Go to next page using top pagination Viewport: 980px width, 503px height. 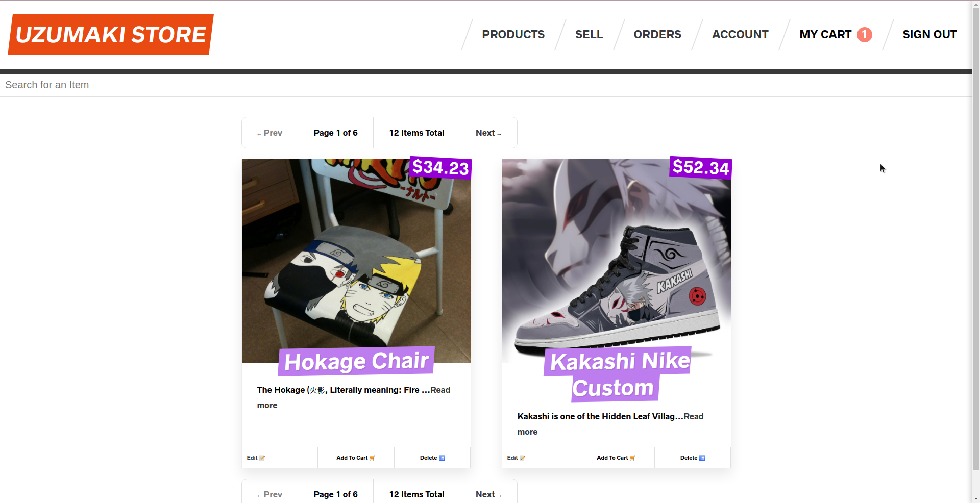488,133
